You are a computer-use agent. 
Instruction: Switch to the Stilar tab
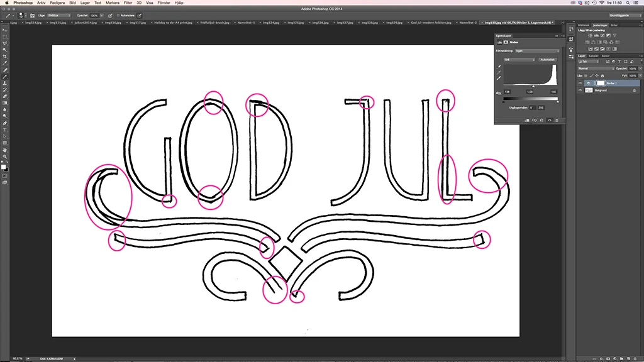pos(614,25)
